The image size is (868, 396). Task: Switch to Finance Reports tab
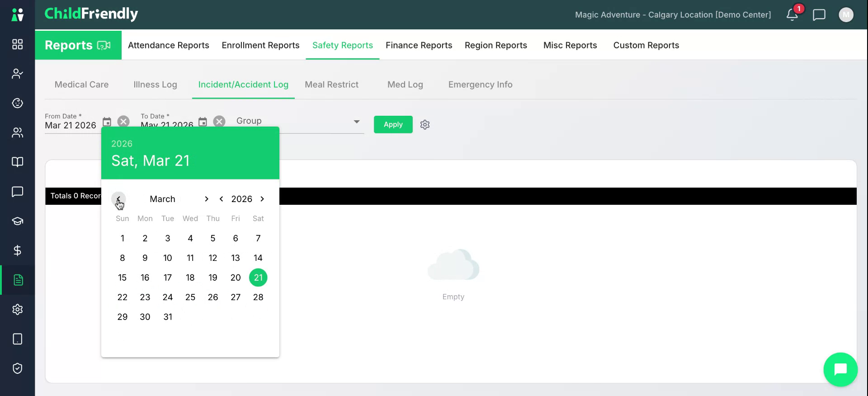419,45
